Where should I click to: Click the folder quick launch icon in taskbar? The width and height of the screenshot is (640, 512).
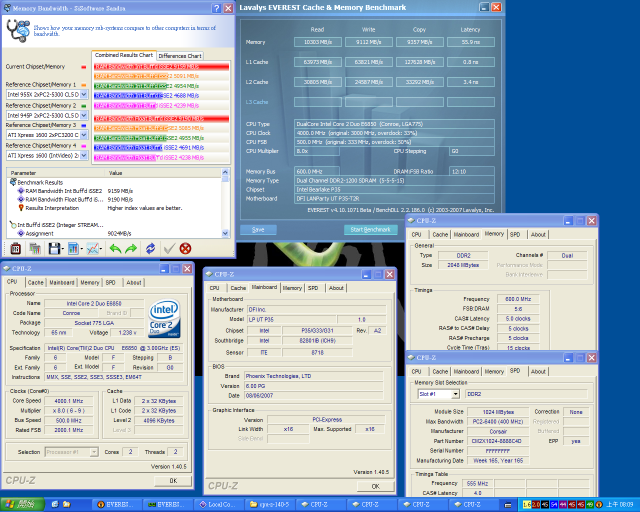(x=67, y=505)
